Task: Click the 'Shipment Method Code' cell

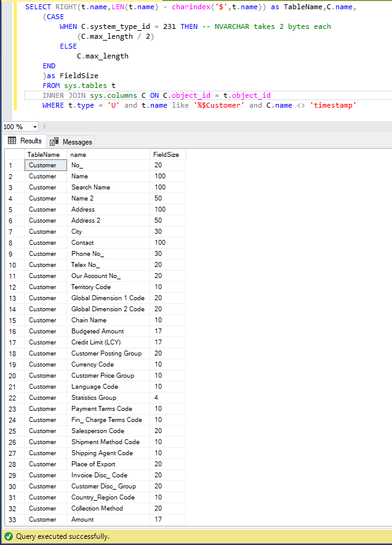Action: click(x=108, y=442)
